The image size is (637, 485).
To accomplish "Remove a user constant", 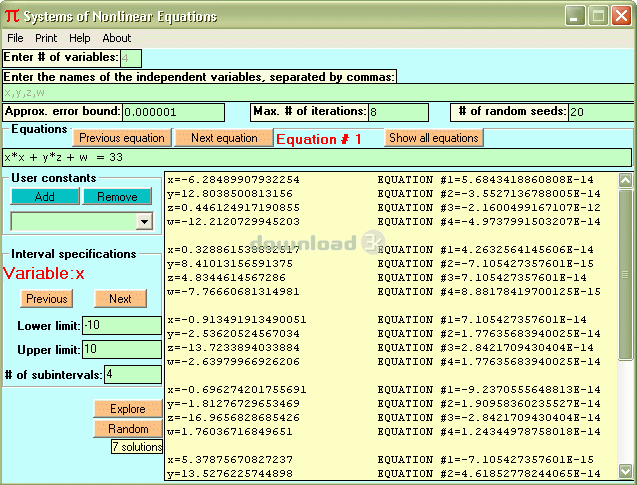I will click(x=117, y=197).
